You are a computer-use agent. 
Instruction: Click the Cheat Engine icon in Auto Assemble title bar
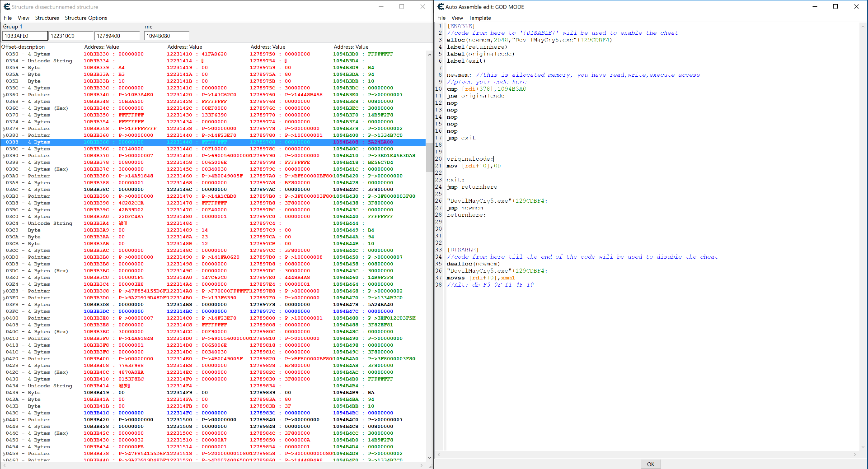point(441,7)
